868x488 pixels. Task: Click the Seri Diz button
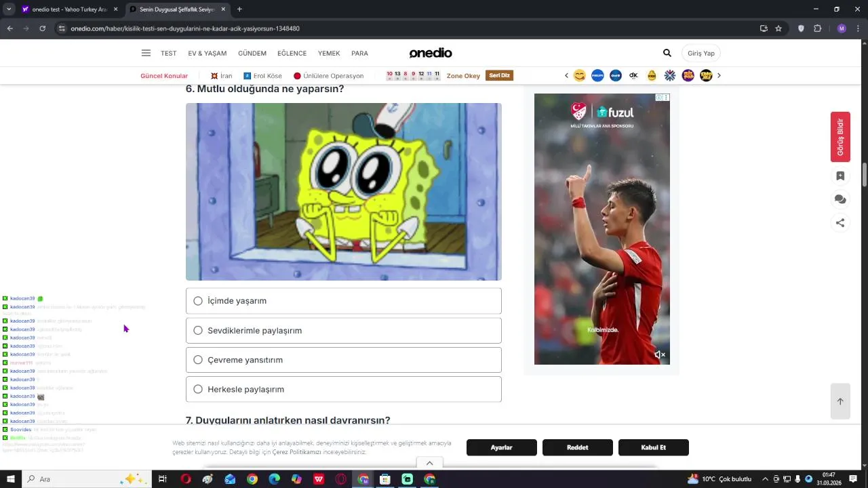500,75
